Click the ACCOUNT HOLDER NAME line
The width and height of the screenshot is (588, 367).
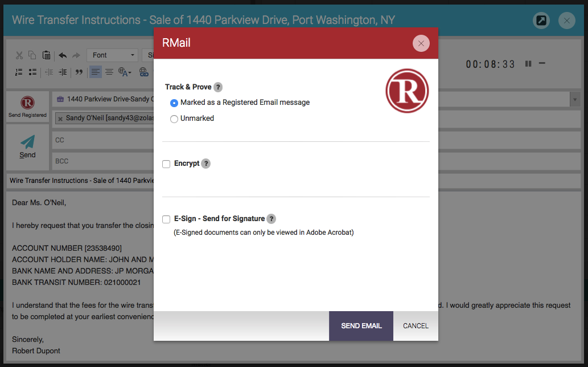click(x=83, y=259)
